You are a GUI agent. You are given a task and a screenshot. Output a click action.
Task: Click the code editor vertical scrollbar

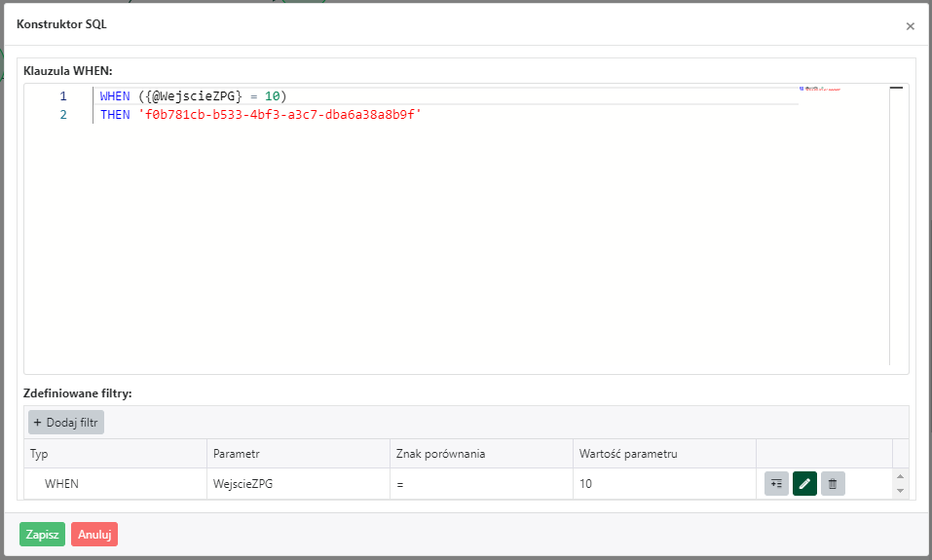[896, 224]
